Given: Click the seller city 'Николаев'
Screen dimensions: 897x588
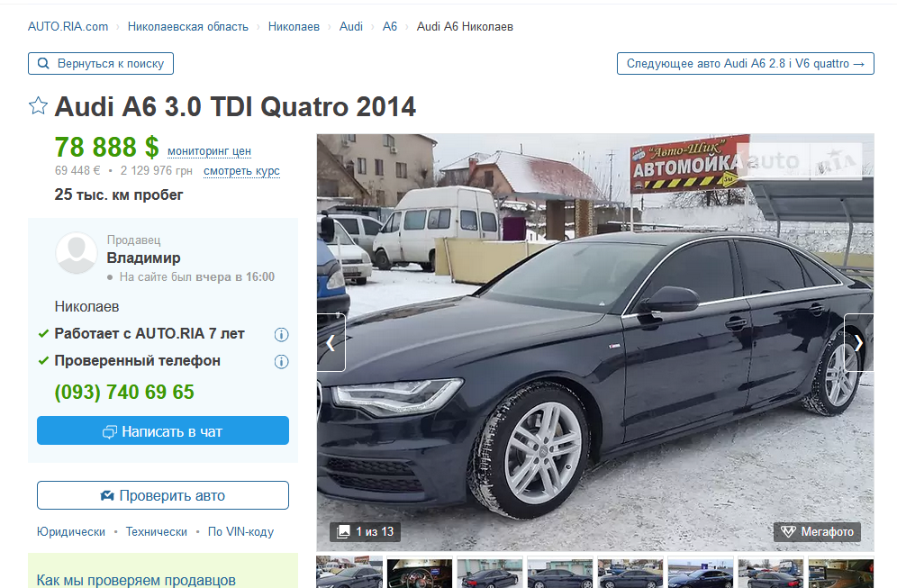Looking at the screenshot, I should pos(87,306).
